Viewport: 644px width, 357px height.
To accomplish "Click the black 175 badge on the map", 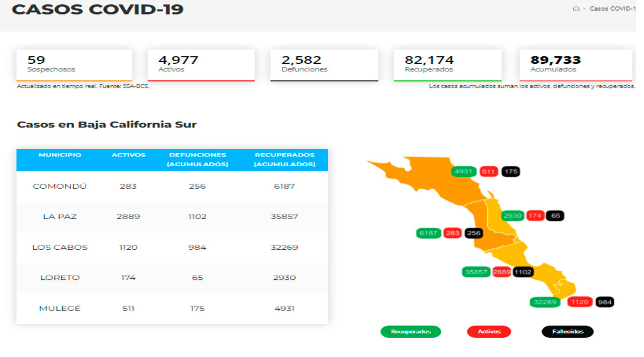I will tap(510, 172).
